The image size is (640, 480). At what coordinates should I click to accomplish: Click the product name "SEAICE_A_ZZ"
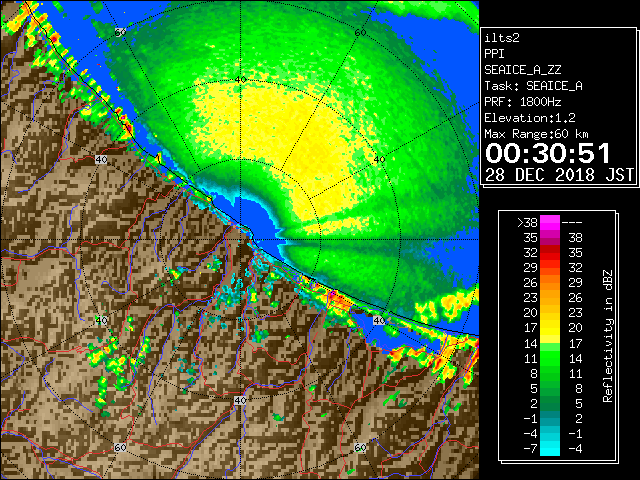522,70
